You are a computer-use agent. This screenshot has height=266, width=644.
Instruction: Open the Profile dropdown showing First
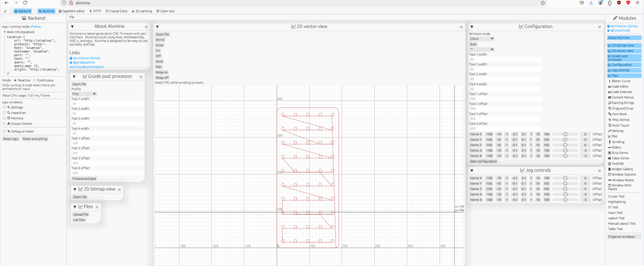click(84, 94)
